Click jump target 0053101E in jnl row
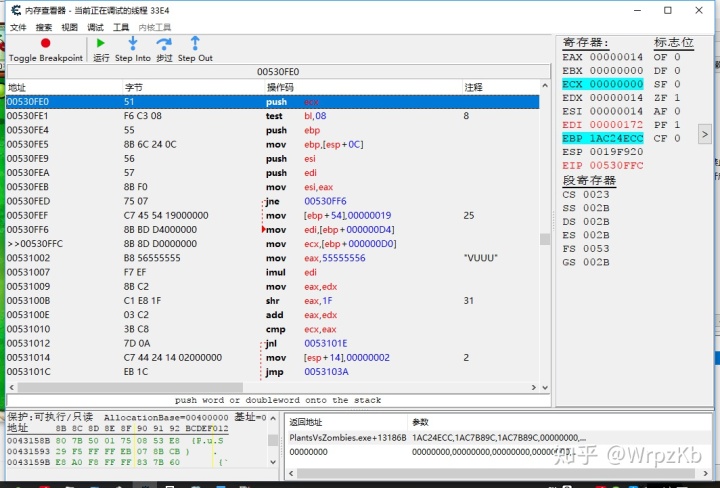The height and width of the screenshot is (488, 720). (x=326, y=344)
